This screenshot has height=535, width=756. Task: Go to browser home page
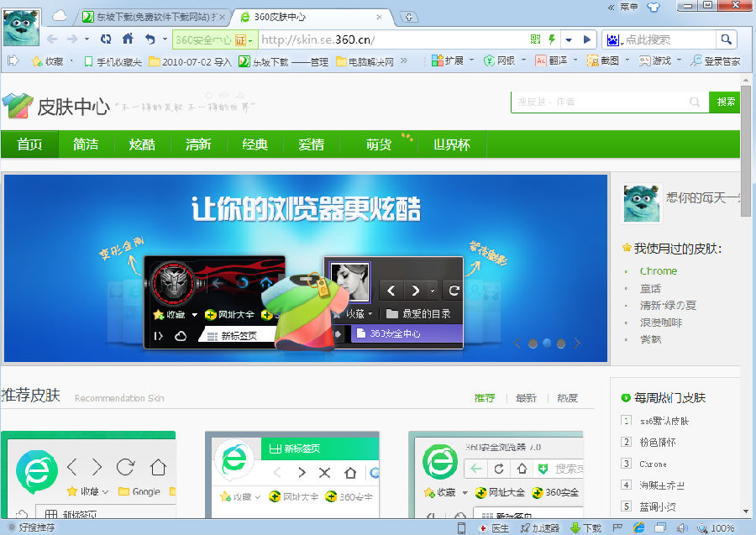[128, 39]
